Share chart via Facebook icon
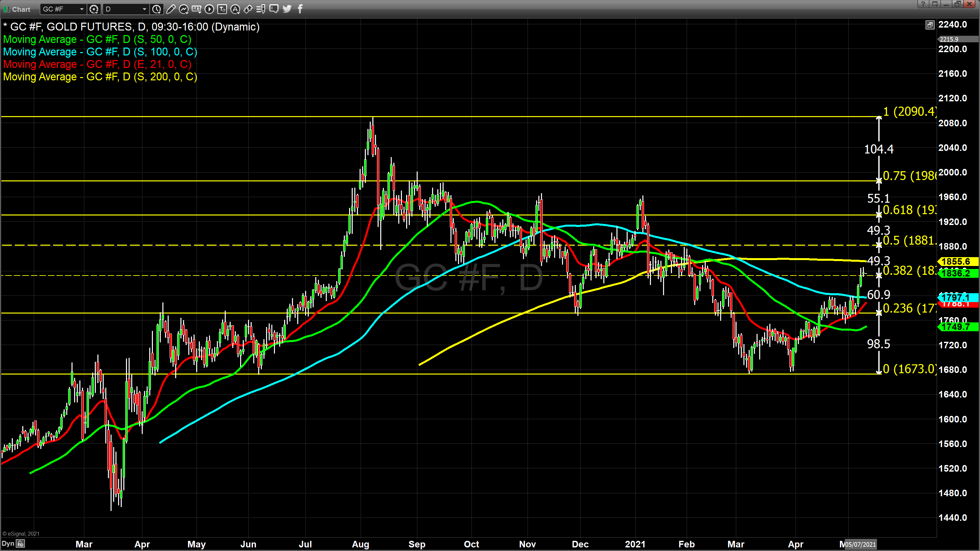The image size is (980, 551). tap(300, 9)
